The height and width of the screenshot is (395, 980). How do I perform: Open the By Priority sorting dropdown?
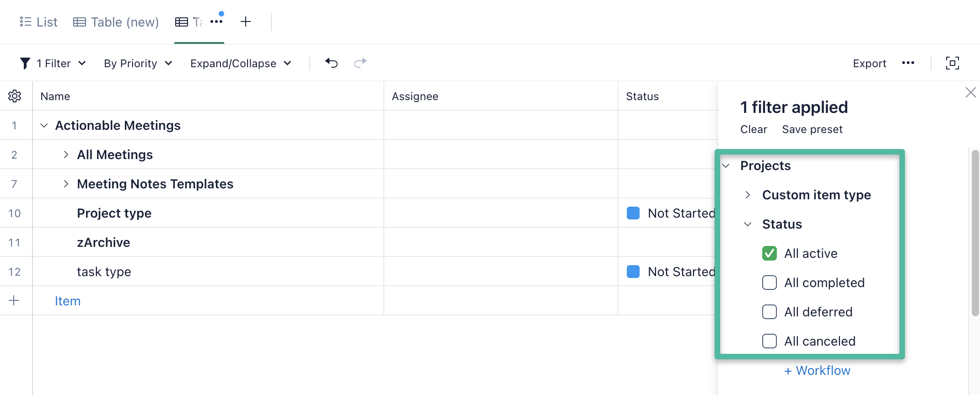[138, 63]
